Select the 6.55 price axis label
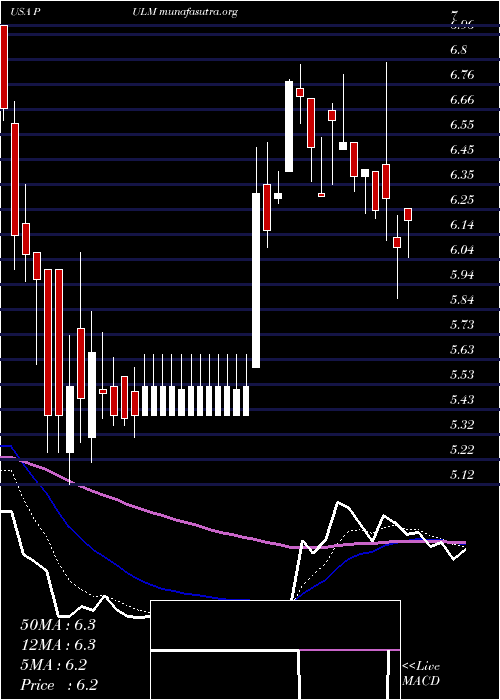Screen dimensions: 500x700 [x=462, y=125]
